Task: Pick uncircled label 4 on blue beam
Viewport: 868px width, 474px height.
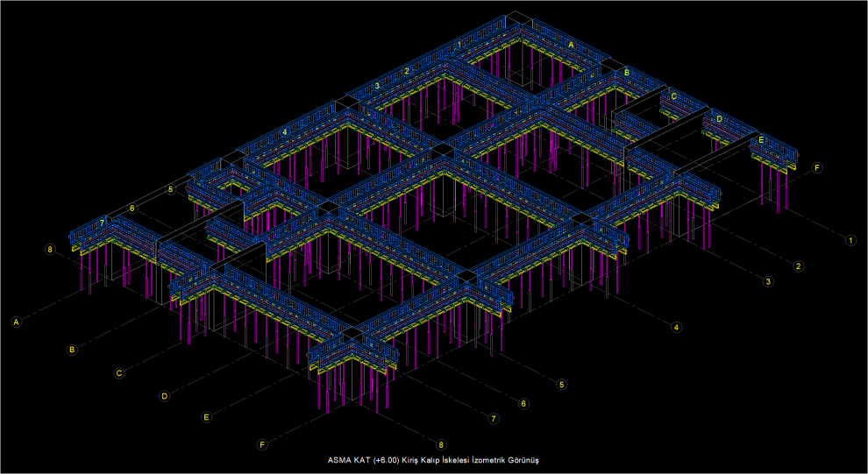Action: pyautogui.click(x=285, y=132)
